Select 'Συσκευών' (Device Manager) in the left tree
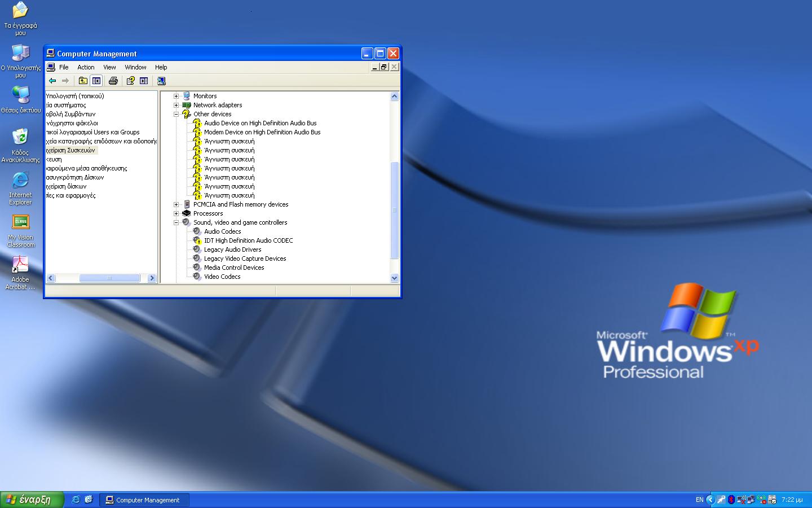The width and height of the screenshot is (812, 508). point(71,150)
